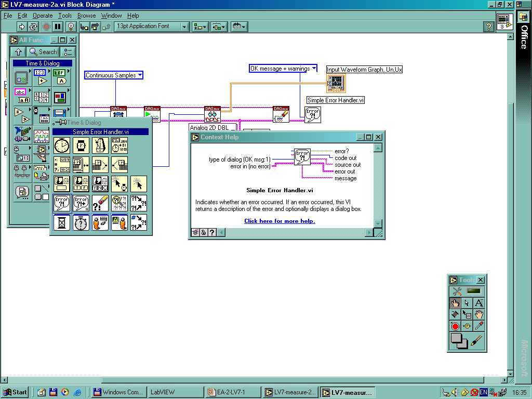Select the Clear Errors eraser icon

(x=100, y=203)
